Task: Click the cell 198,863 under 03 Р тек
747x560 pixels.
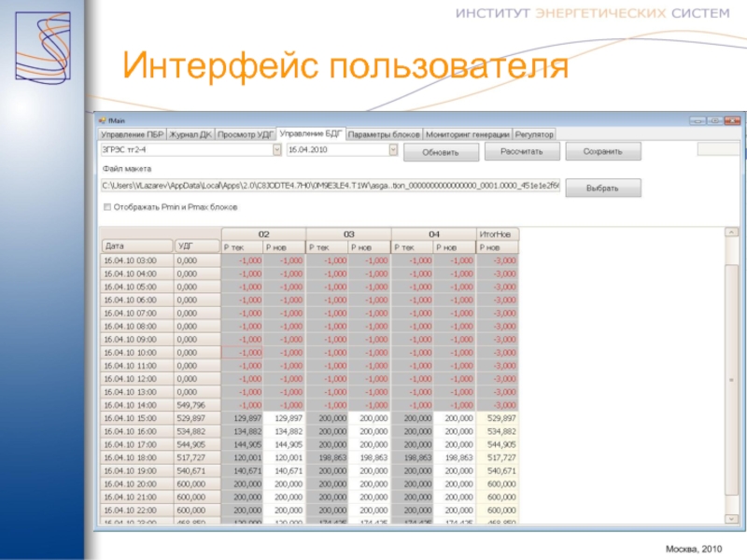Action: coord(328,457)
